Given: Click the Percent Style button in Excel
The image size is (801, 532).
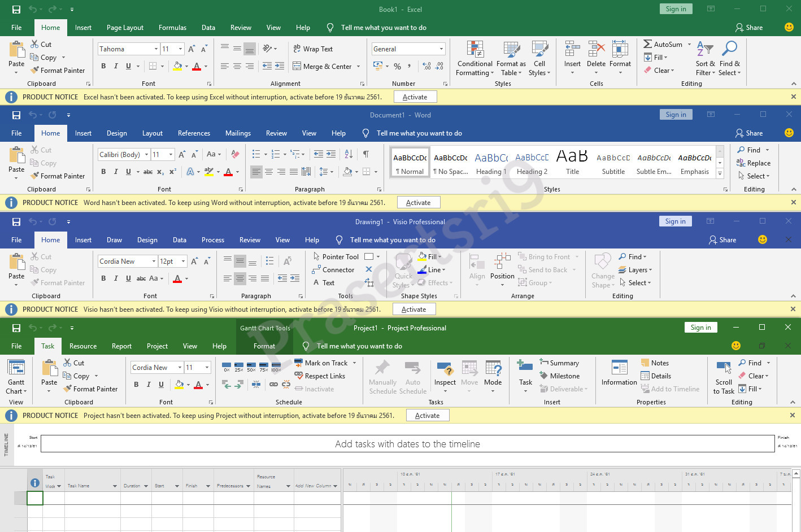Looking at the screenshot, I should click(x=397, y=67).
